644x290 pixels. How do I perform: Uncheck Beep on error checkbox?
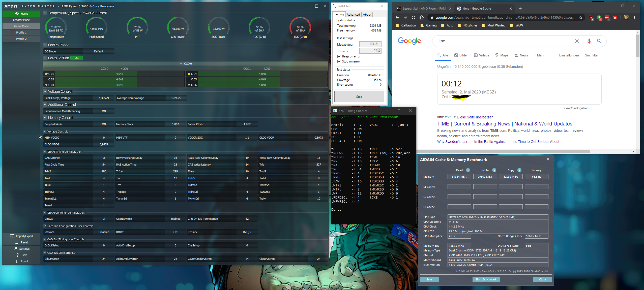tap(339, 56)
